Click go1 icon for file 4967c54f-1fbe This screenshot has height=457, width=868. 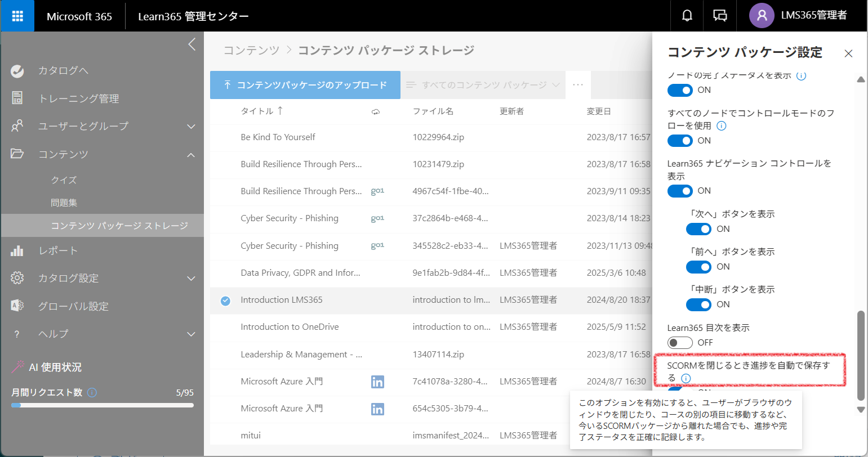377,191
